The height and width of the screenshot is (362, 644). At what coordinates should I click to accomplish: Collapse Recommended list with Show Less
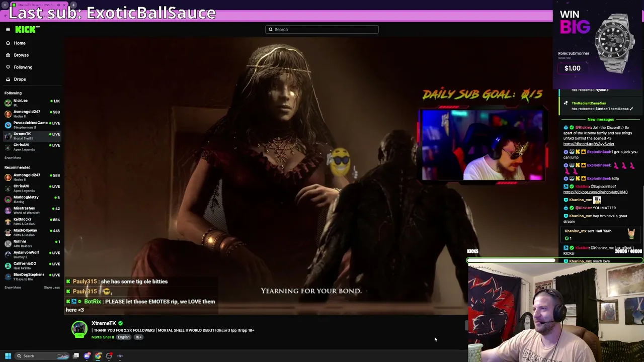point(52,288)
